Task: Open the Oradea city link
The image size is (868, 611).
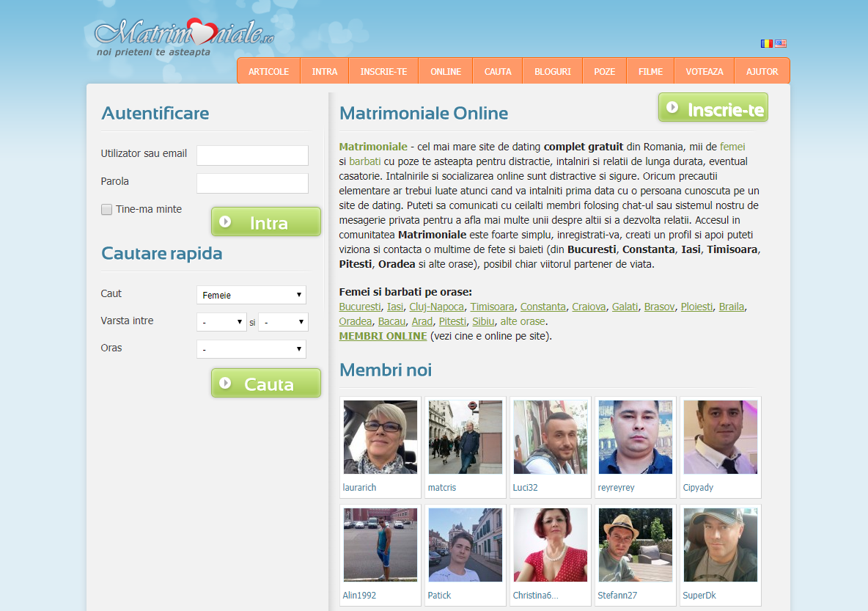Action: click(356, 321)
